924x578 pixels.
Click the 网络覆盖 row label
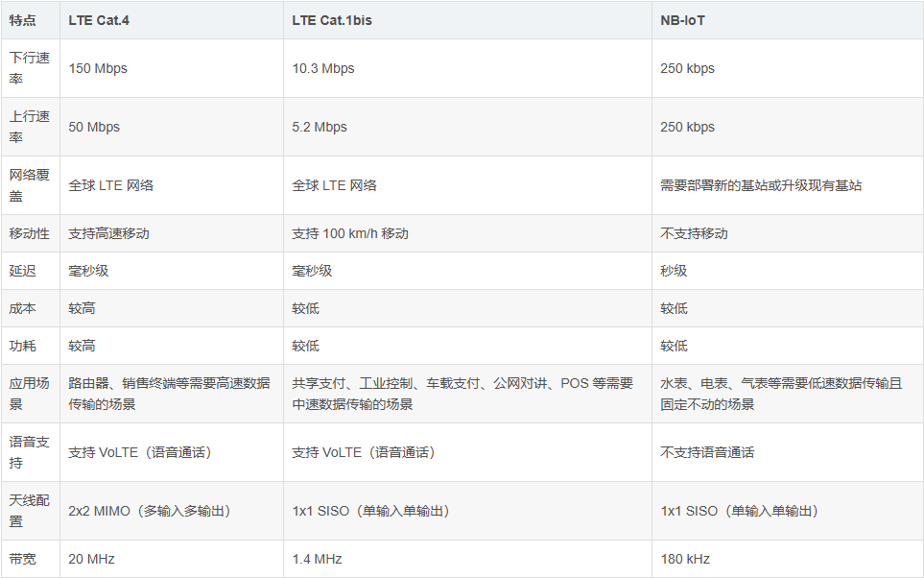[x=29, y=185]
